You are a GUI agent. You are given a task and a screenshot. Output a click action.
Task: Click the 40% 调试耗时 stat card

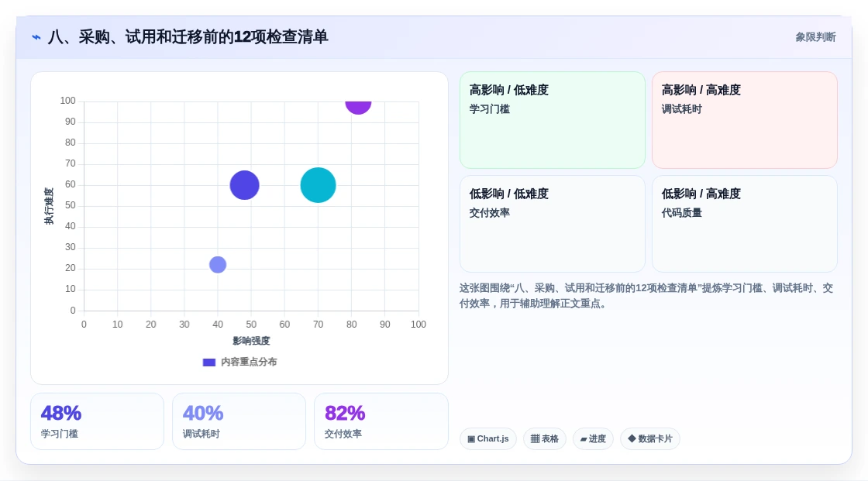[239, 421]
